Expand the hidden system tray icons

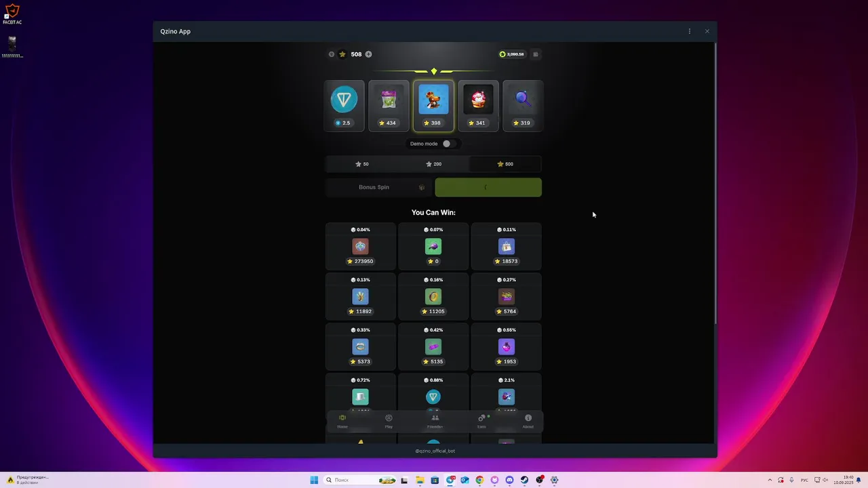point(770,480)
